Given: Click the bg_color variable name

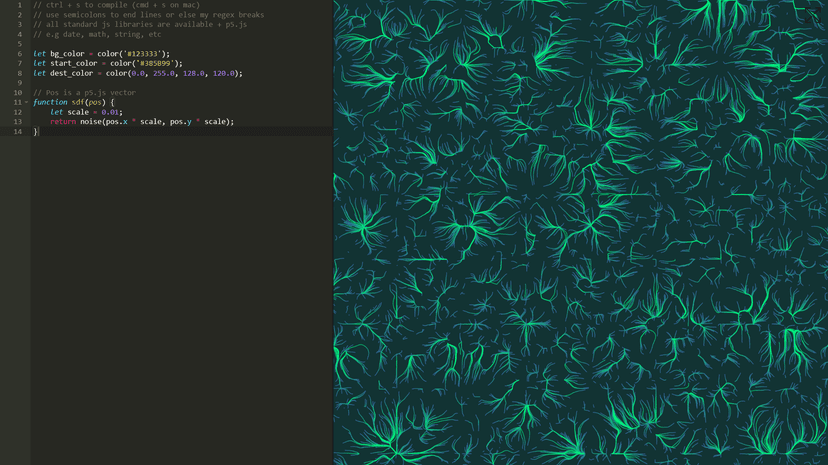Looking at the screenshot, I should tap(67, 54).
